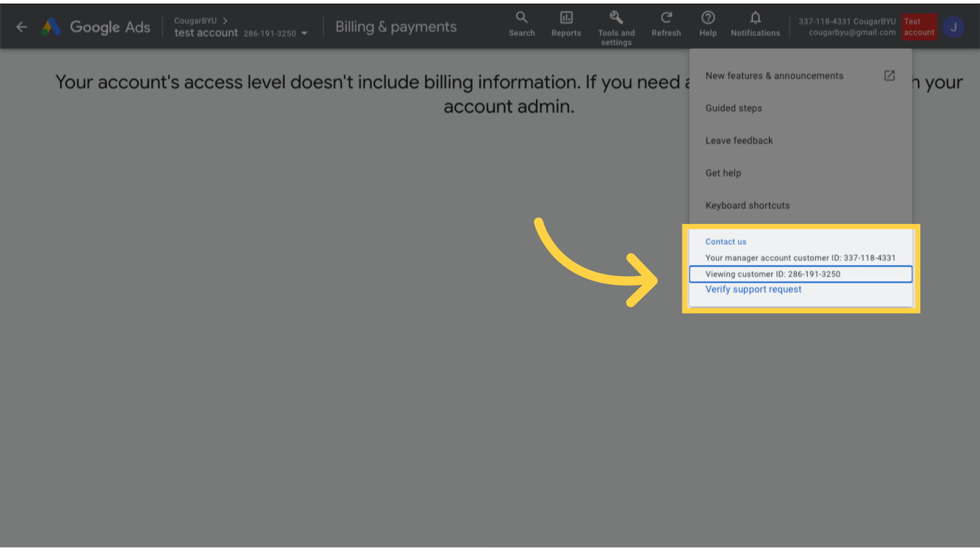Select Guided steps option
This screenshot has height=551, width=980.
pyautogui.click(x=733, y=108)
